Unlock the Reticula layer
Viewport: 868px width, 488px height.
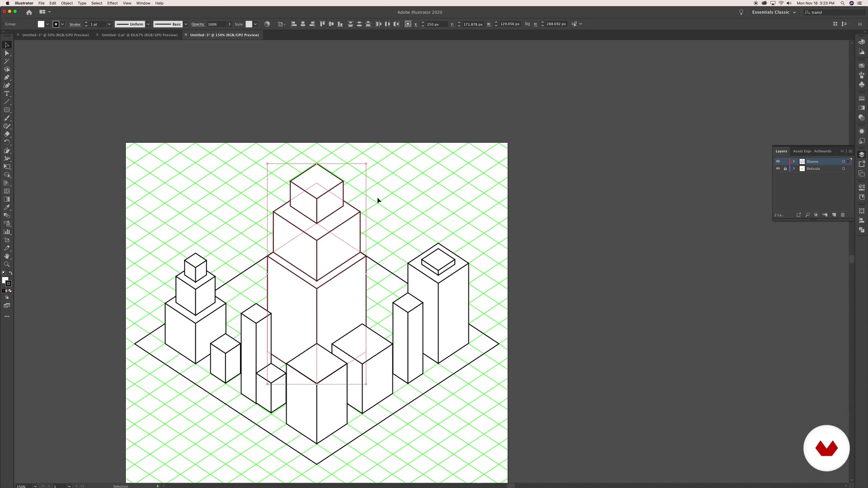click(x=785, y=169)
